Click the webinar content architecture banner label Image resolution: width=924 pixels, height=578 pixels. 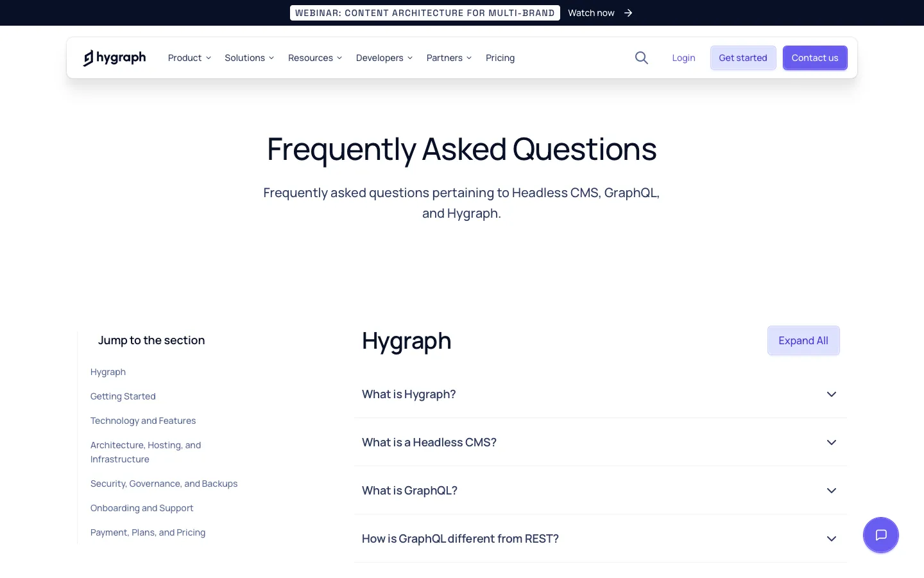point(425,13)
